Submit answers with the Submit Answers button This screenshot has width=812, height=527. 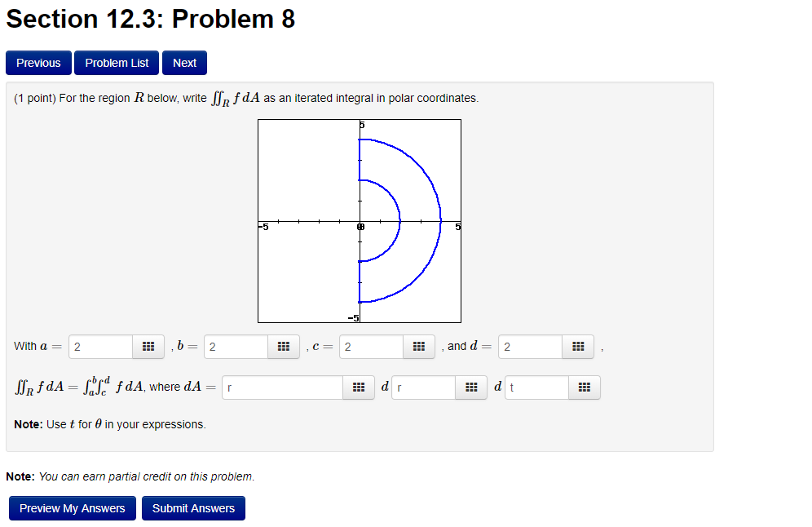click(x=193, y=507)
